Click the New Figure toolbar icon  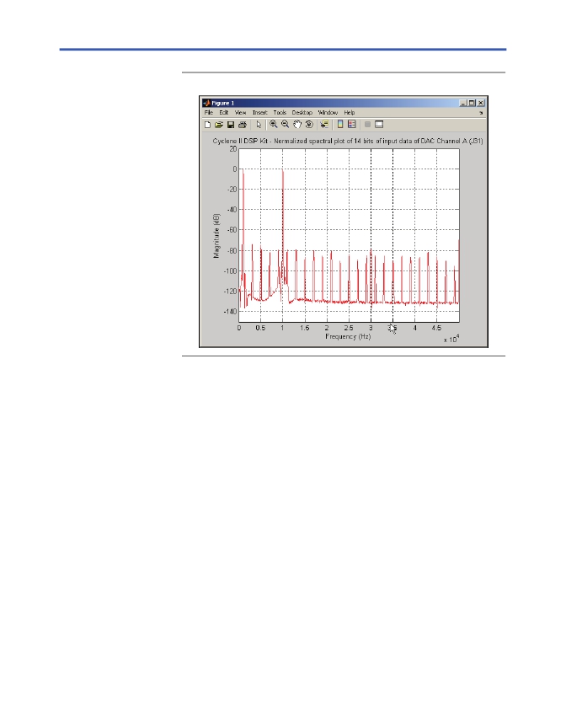(207, 125)
